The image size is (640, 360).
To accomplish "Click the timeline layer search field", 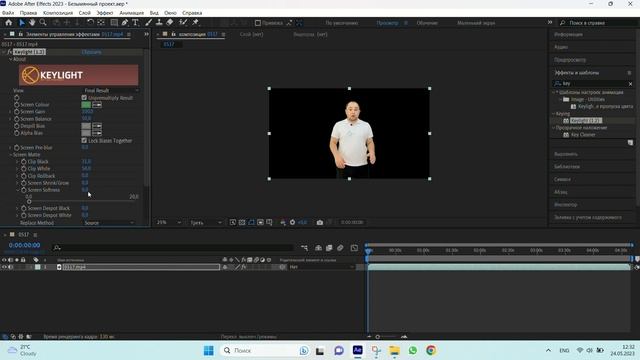I will pyautogui.click(x=173, y=248).
